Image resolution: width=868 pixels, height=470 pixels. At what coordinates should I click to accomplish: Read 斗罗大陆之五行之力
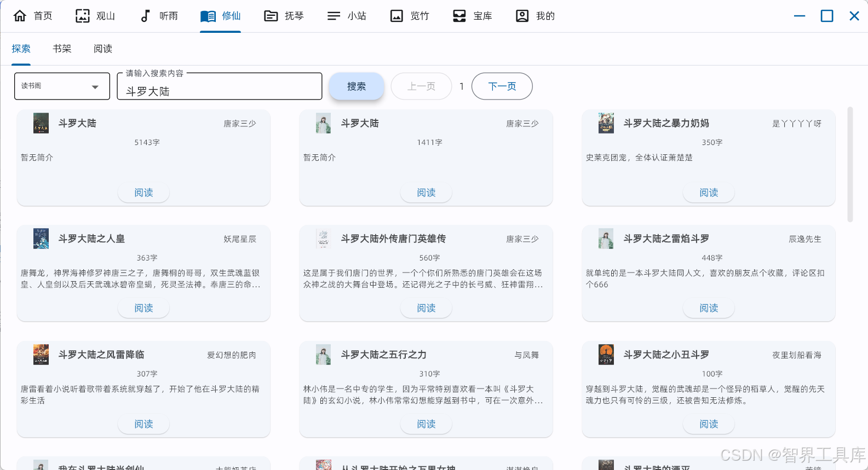pos(426,424)
